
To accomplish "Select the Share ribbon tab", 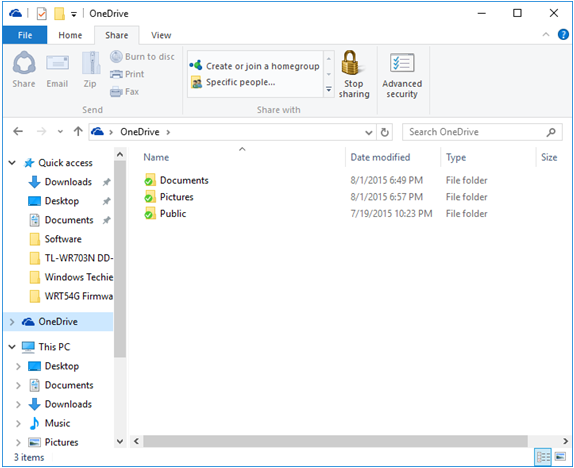I will (x=116, y=35).
